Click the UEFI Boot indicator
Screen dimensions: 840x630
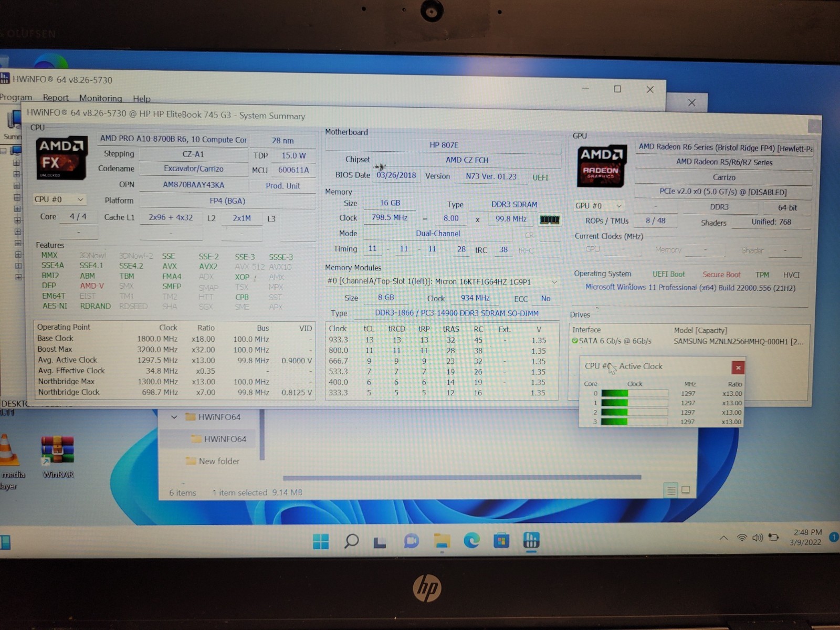pos(668,274)
